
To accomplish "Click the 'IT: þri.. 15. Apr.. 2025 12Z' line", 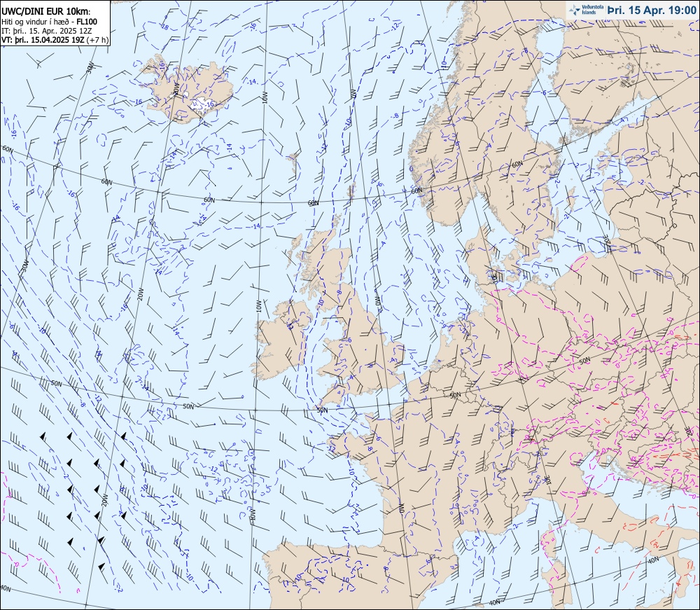I will tap(47, 30).
